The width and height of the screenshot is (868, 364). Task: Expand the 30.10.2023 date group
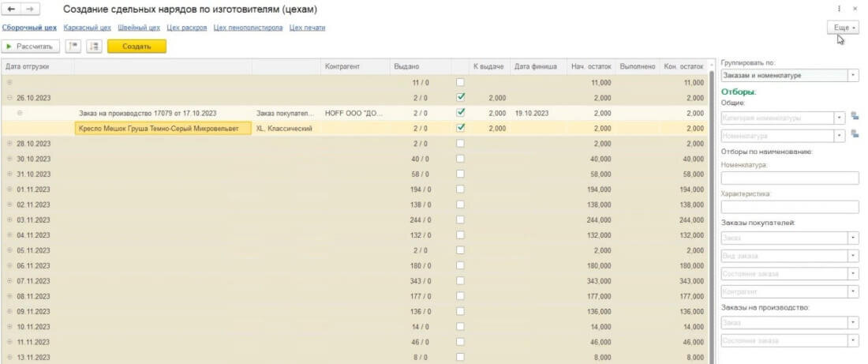click(9, 159)
